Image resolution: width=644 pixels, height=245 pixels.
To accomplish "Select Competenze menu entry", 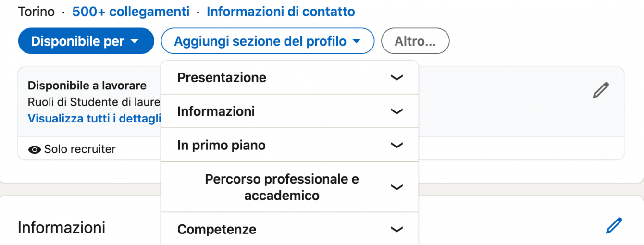I will pos(289,229).
